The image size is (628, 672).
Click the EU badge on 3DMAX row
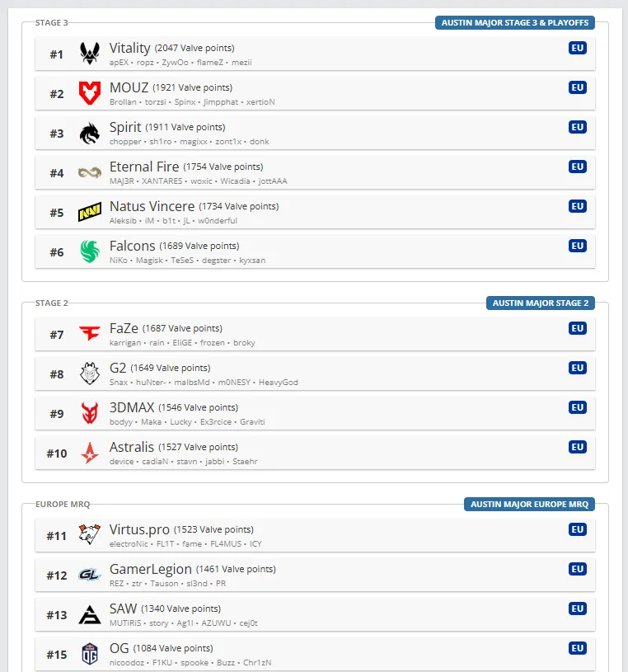click(578, 407)
